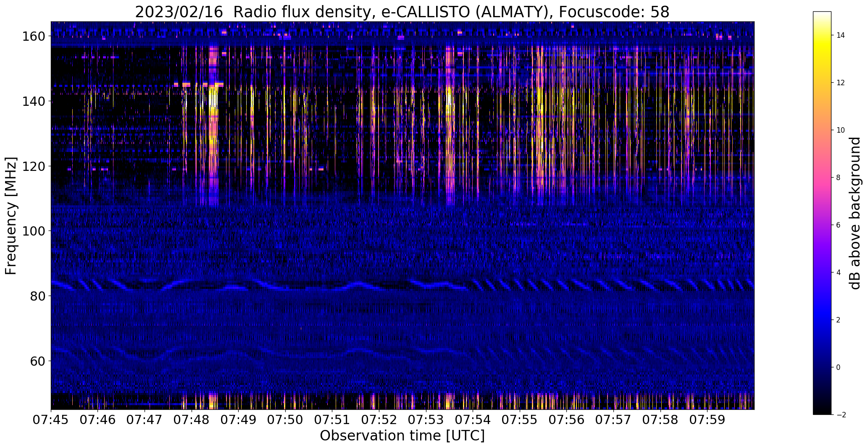868x448 pixels.
Task: Click the 07:53 time tick label
Action: tap(426, 419)
